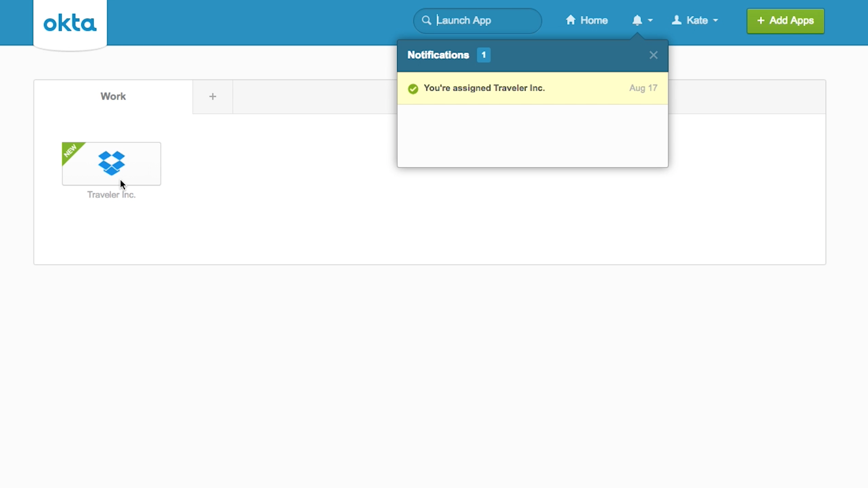Click the green checkmark on the notification
Image resolution: width=868 pixels, height=488 pixels.
[413, 89]
